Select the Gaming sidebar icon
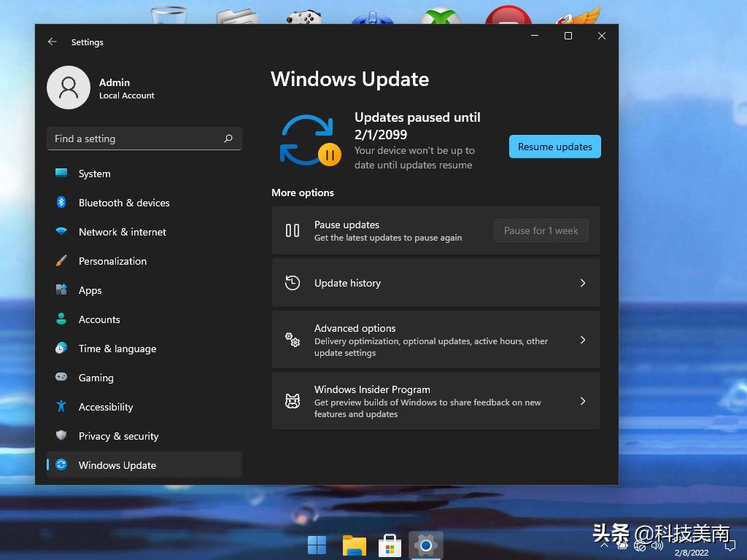The height and width of the screenshot is (560, 747). pyautogui.click(x=61, y=378)
